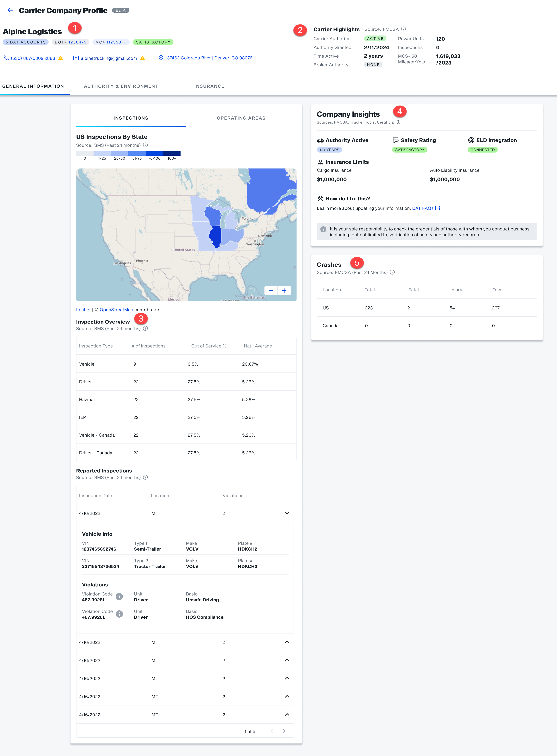Click the back arrow icon
The width and height of the screenshot is (557, 756).
(10, 10)
